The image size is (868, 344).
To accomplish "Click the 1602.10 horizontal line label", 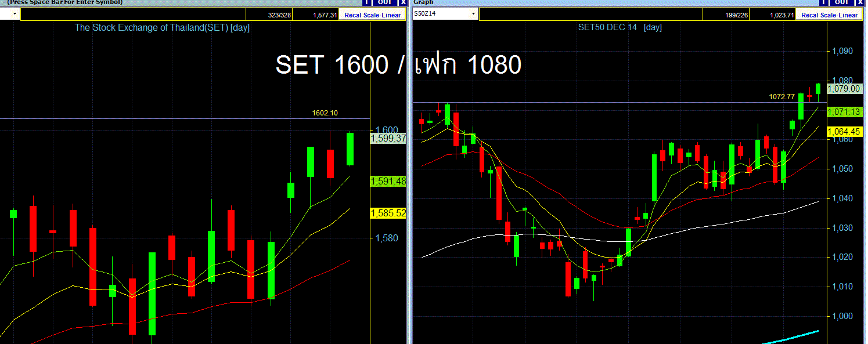I will pos(325,113).
